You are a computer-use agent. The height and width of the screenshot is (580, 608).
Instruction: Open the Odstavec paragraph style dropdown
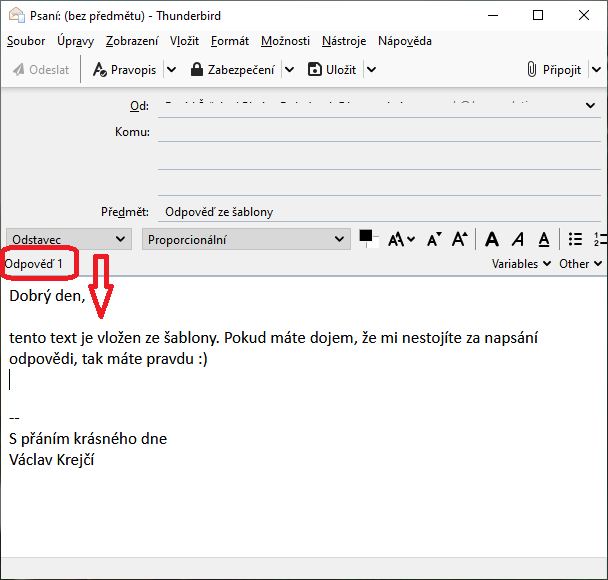point(69,239)
